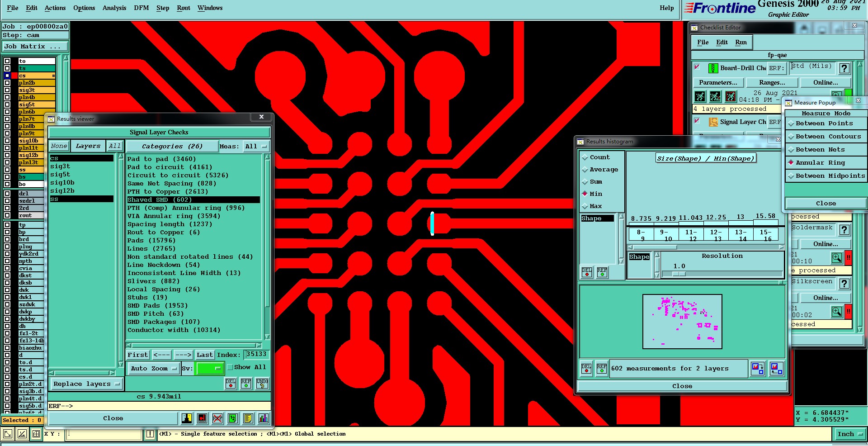Click the angle snap icon in bottom toolbar

[22, 434]
